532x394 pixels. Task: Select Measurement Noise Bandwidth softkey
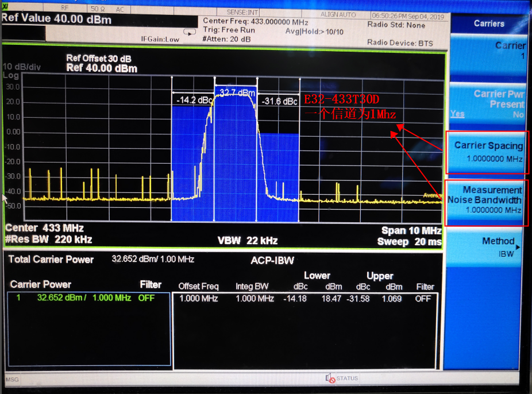click(487, 202)
